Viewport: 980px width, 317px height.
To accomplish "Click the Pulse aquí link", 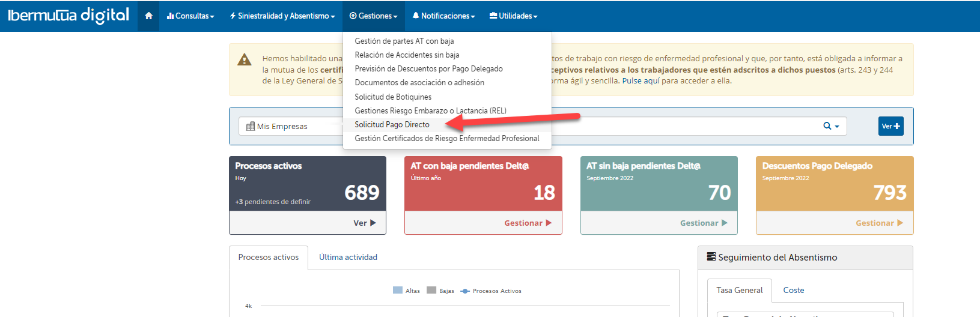I will click(x=641, y=81).
